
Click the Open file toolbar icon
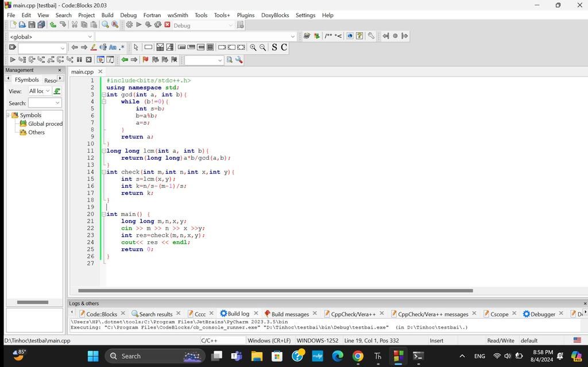coord(22,25)
